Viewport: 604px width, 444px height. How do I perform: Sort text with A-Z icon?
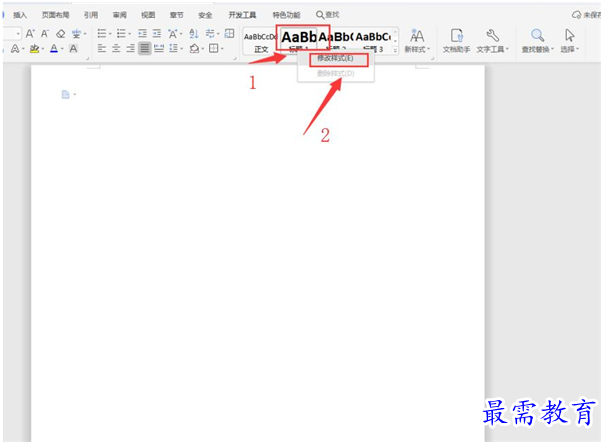[x=194, y=34]
